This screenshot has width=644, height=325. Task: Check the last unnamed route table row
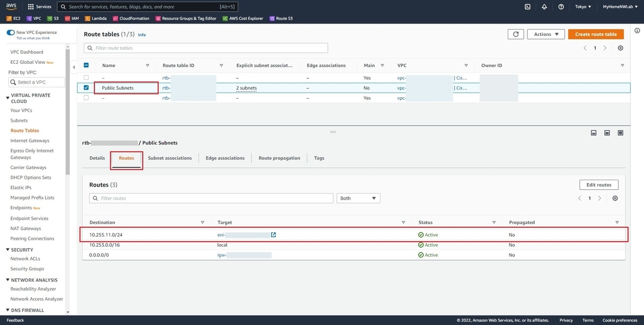point(86,98)
